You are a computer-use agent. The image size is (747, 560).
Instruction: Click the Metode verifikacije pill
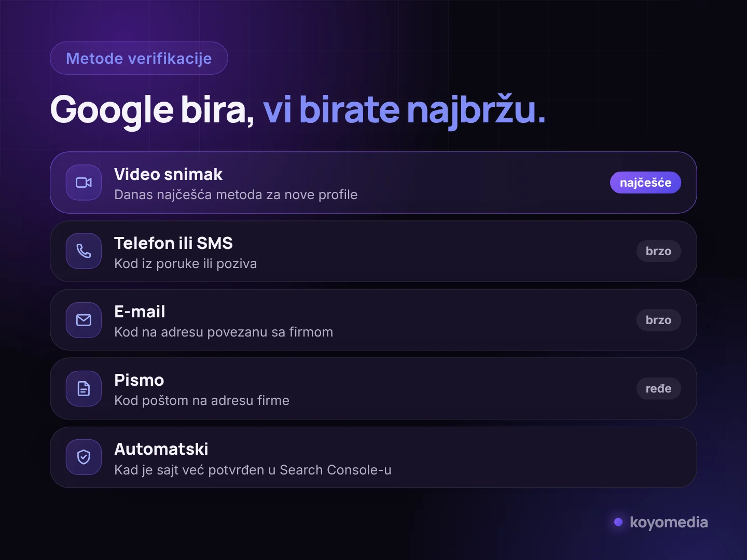click(x=139, y=58)
